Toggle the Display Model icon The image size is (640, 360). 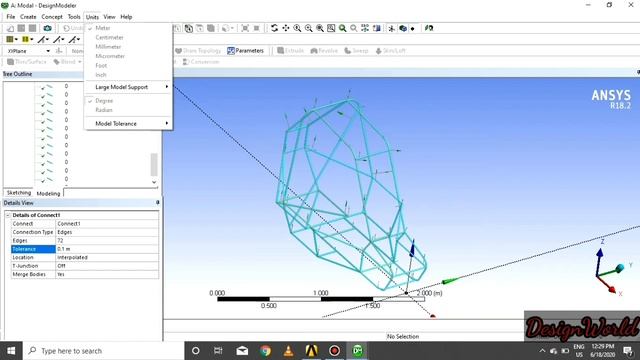click(x=403, y=28)
